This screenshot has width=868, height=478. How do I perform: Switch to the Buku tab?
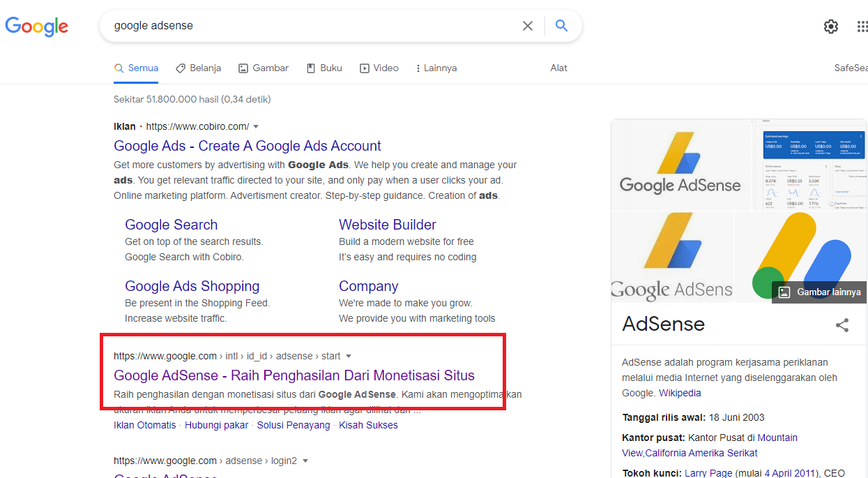tap(324, 68)
